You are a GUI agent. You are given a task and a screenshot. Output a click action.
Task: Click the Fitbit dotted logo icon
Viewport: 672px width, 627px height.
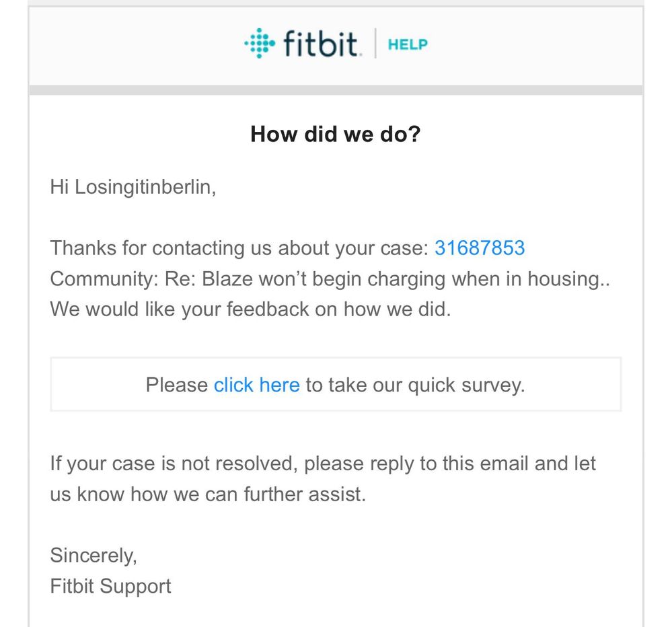point(260,44)
